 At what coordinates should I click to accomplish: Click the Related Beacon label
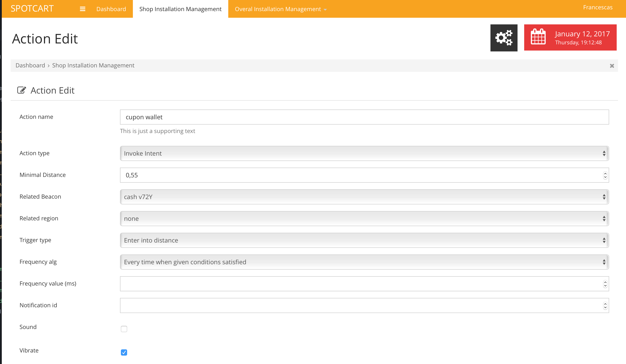click(40, 196)
